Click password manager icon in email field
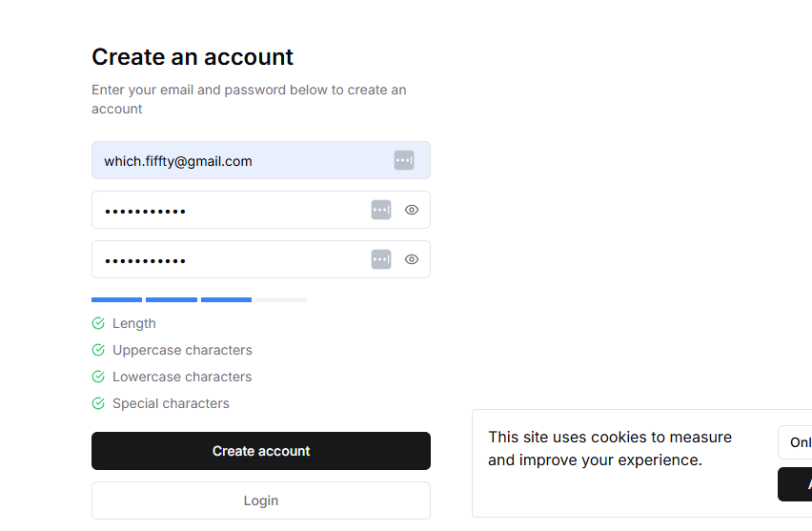This screenshot has width=812, height=531. (404, 160)
